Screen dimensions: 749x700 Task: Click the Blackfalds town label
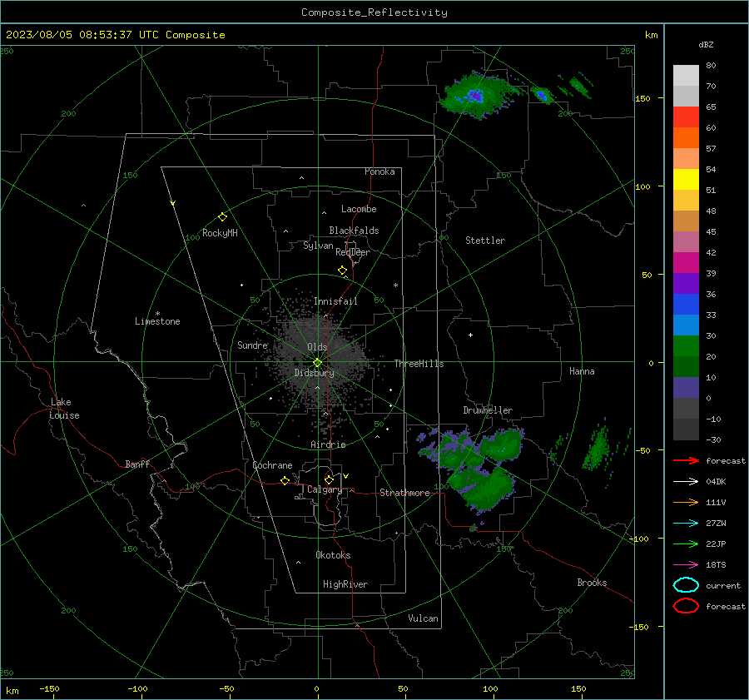click(x=354, y=231)
